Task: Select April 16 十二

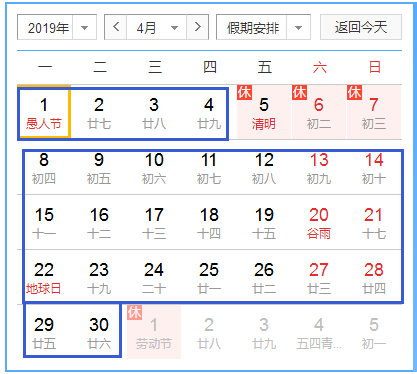Action: (99, 223)
